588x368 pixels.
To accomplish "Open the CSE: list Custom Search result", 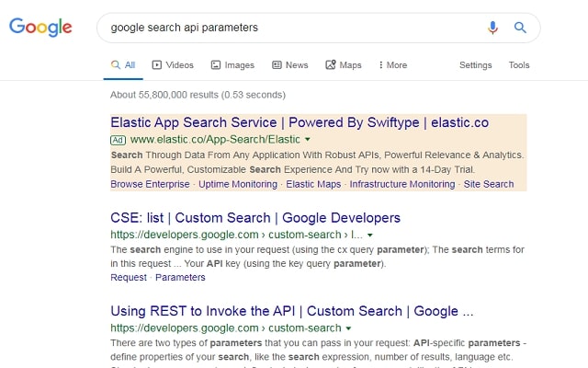I will point(255,218).
